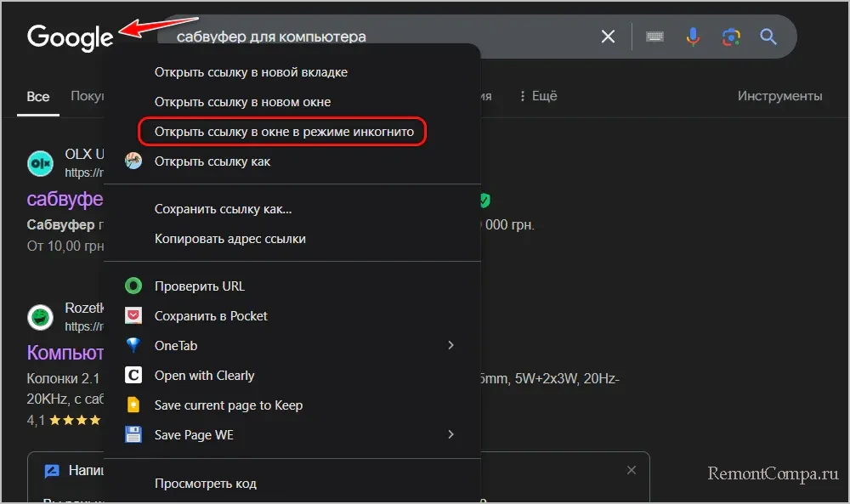Screen dimensions: 850x504
Task: Select Проверить URL extension entry
Action: coord(199,286)
